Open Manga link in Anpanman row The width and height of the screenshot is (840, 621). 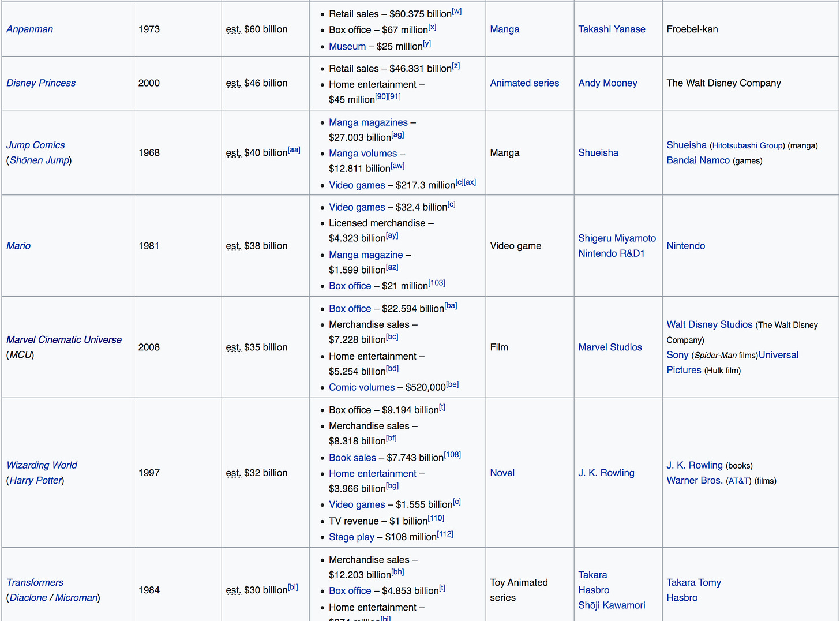click(x=505, y=29)
